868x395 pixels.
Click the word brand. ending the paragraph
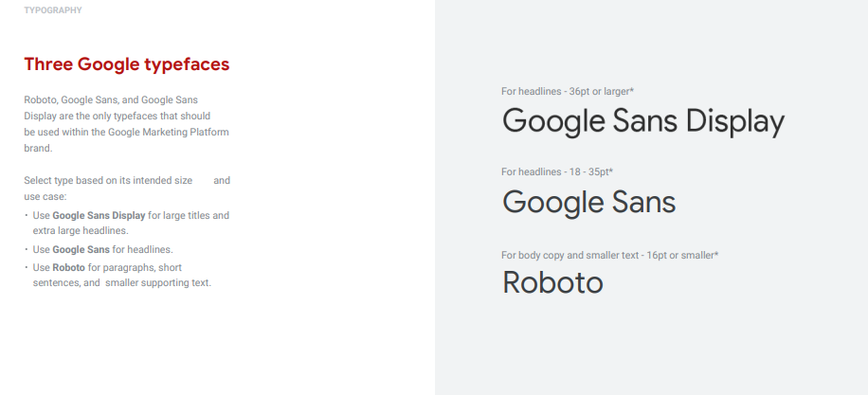[38, 149]
